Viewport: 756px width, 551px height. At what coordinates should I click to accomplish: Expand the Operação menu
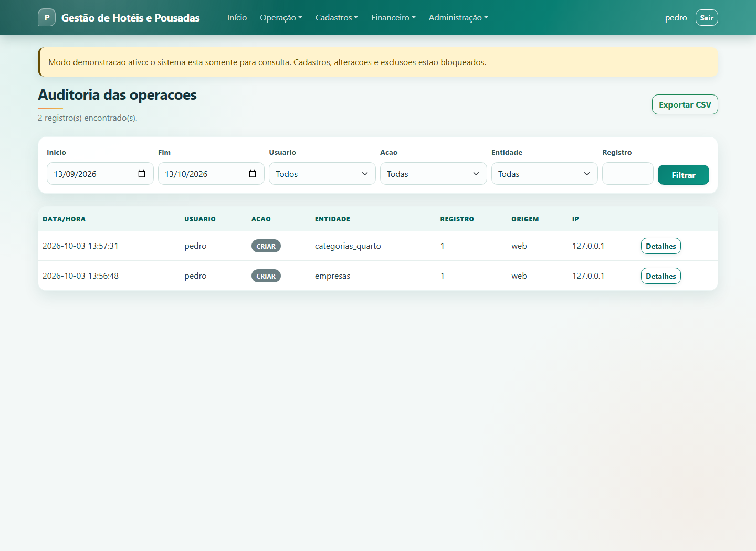[281, 18]
